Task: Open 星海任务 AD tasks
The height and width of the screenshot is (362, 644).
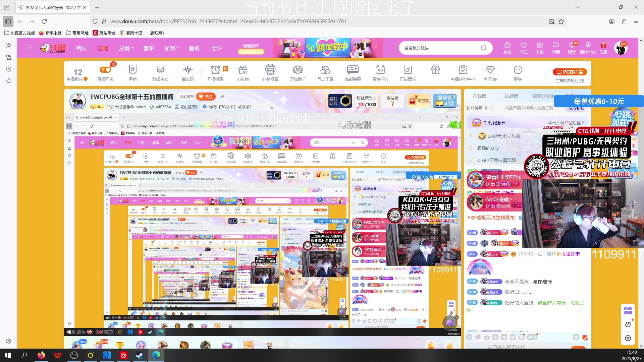Action: 380,73
